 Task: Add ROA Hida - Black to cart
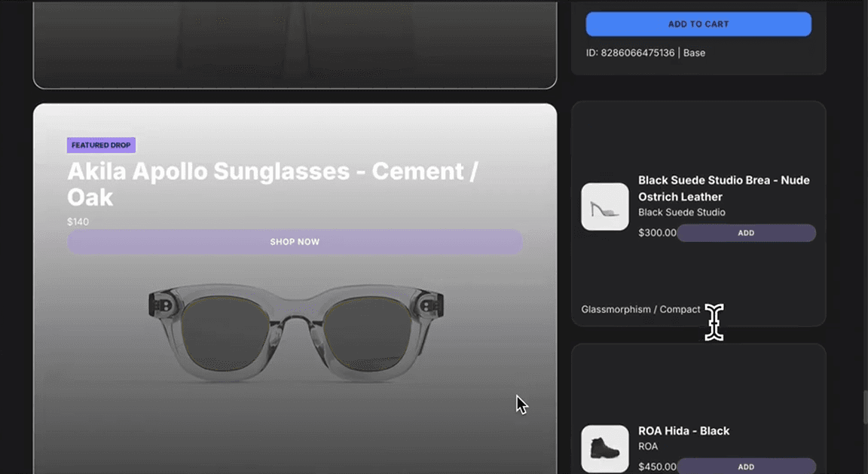tap(746, 466)
